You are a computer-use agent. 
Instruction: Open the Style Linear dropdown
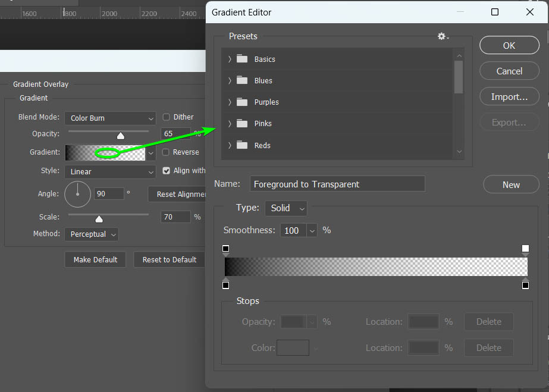click(110, 172)
